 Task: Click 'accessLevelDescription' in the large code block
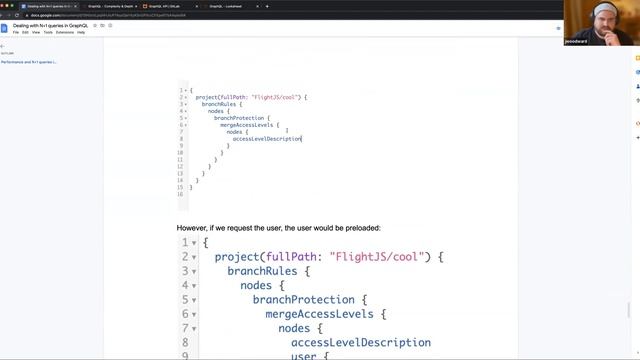[361, 342]
